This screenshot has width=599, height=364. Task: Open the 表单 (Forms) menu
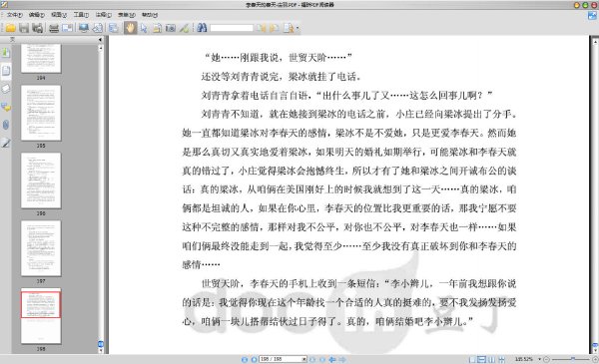[127, 15]
